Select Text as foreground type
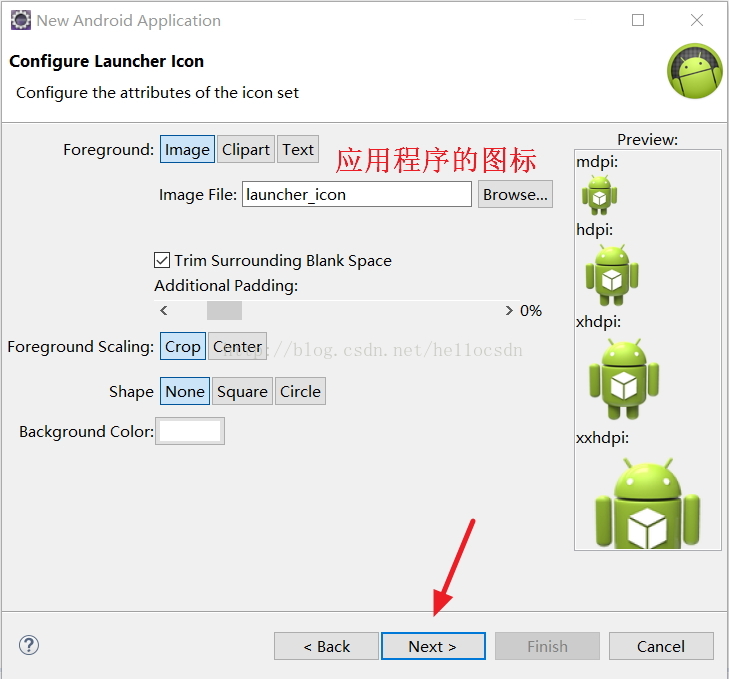 tap(298, 149)
